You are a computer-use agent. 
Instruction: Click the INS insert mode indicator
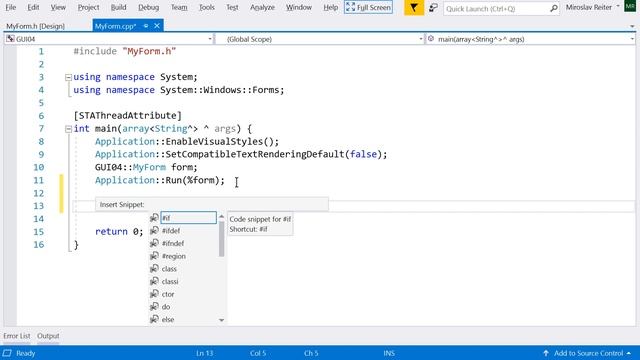[x=389, y=353]
